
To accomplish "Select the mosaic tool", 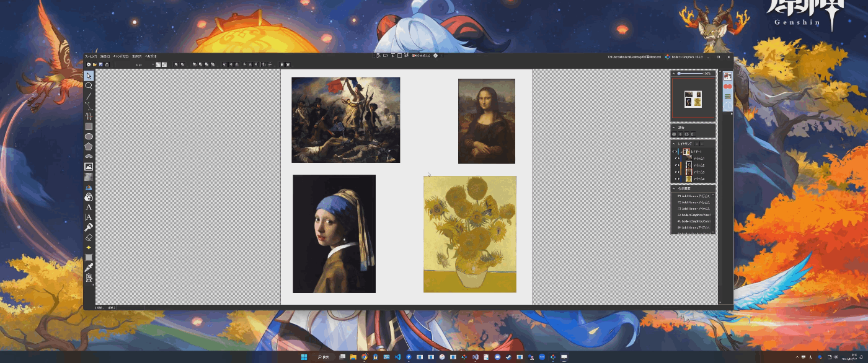I will (89, 177).
